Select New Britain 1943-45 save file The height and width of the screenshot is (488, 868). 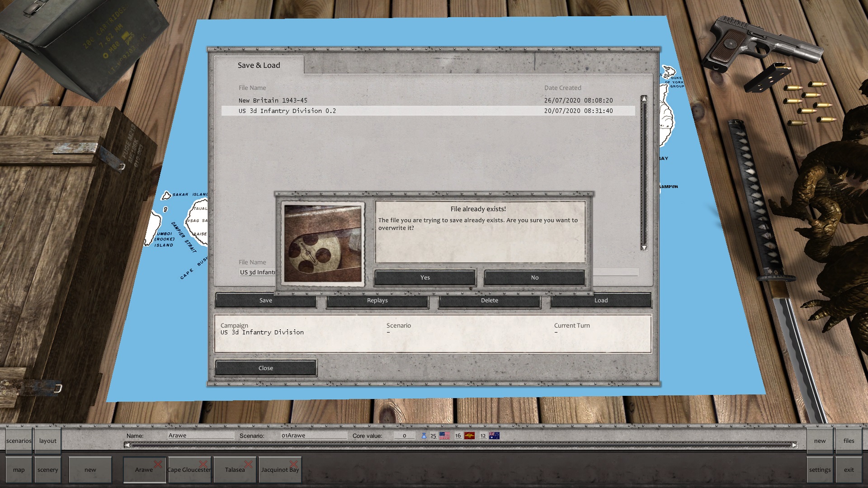273,100
